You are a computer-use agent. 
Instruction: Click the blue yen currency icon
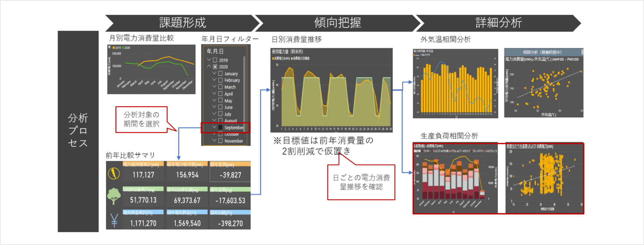[x=114, y=221]
